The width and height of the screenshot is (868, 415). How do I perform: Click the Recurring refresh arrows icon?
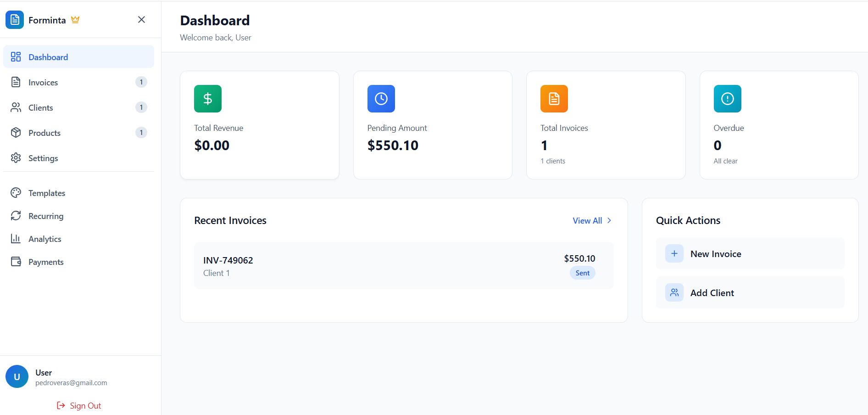coord(16,216)
